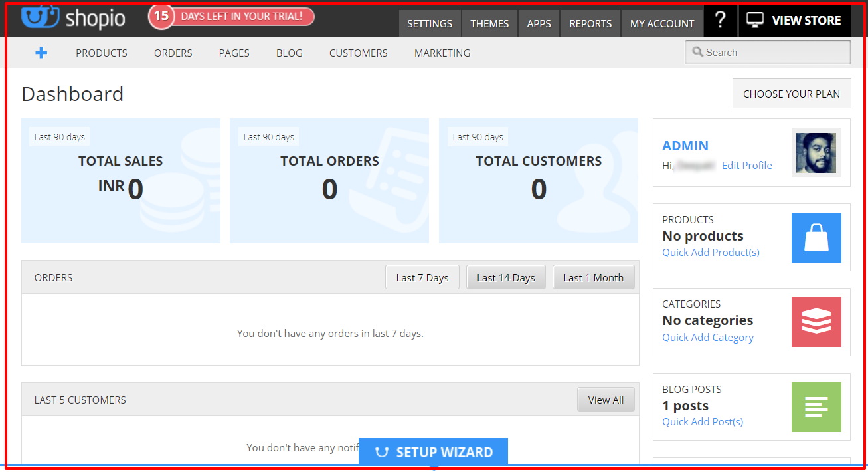This screenshot has width=868, height=472.
Task: Click the green Blog Posts icon
Action: 816,407
